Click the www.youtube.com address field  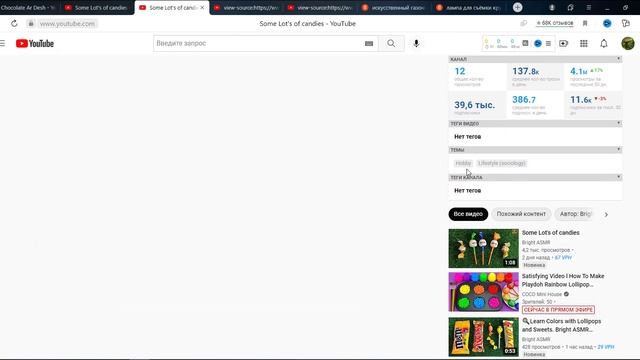coord(67,24)
